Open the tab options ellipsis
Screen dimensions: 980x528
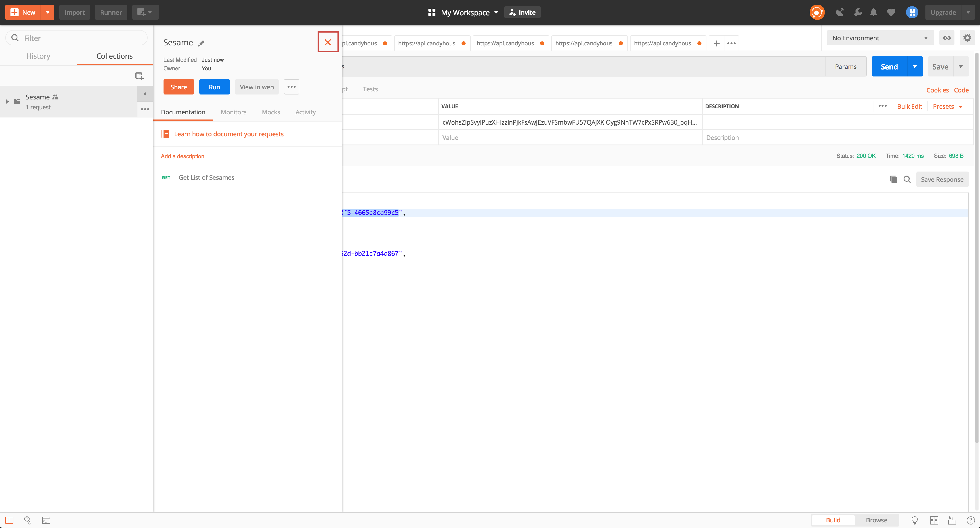point(731,43)
